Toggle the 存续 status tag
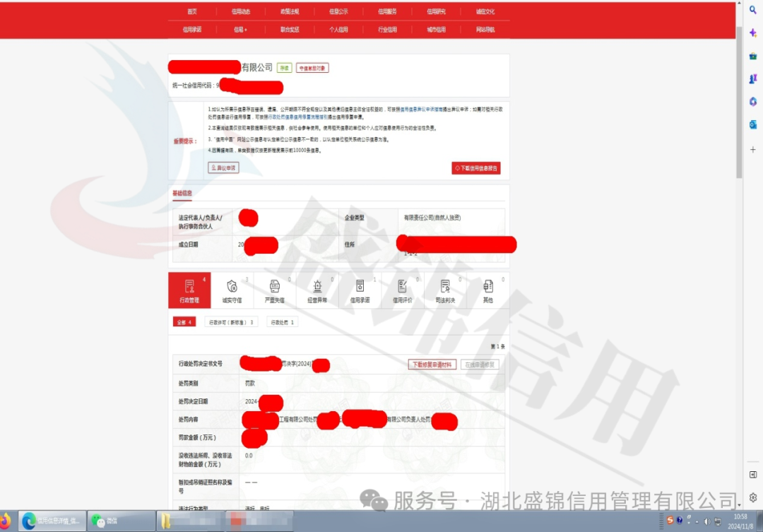 pyautogui.click(x=285, y=68)
